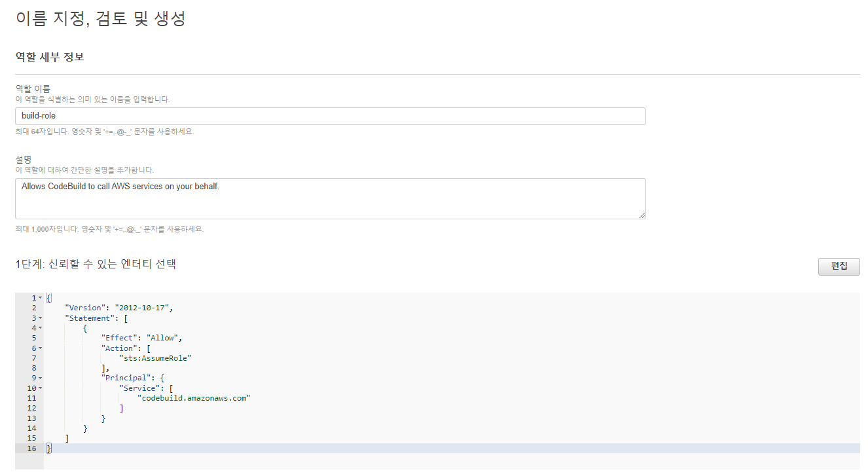Click the 최대 1,000자입니다 hint text
The width and height of the screenshot is (868, 474).
109,229
